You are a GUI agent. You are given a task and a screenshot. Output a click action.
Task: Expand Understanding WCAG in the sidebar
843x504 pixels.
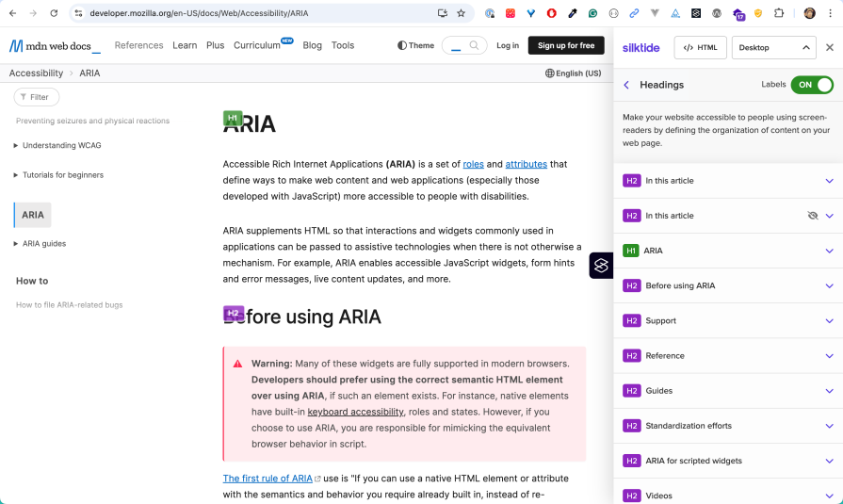61,145
